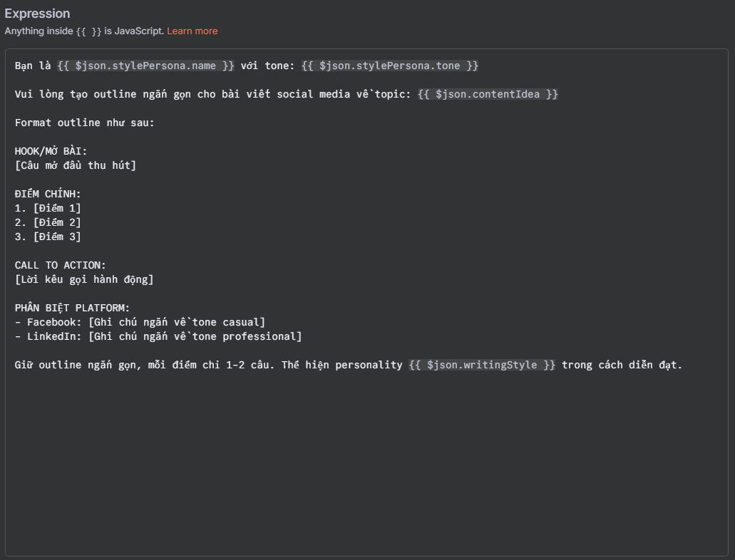This screenshot has width=735, height=560.
Task: Click the $json.writingStyle expression token
Action: pos(482,365)
